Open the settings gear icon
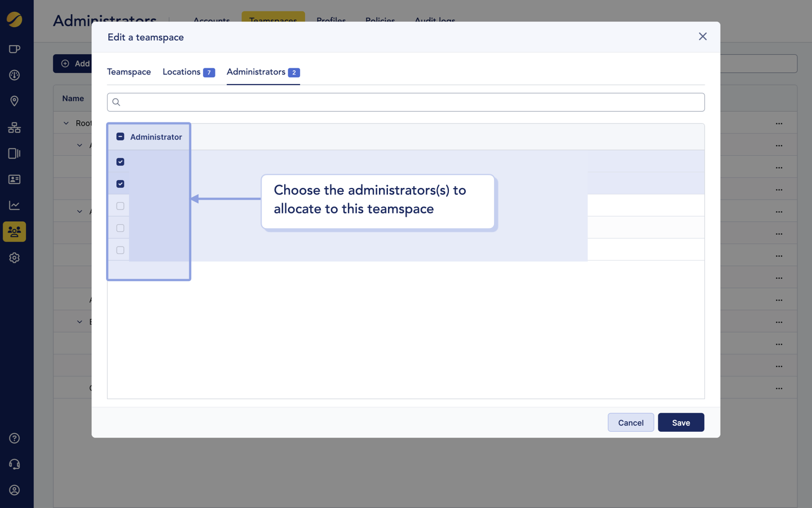This screenshot has width=812, height=508. [x=14, y=258]
